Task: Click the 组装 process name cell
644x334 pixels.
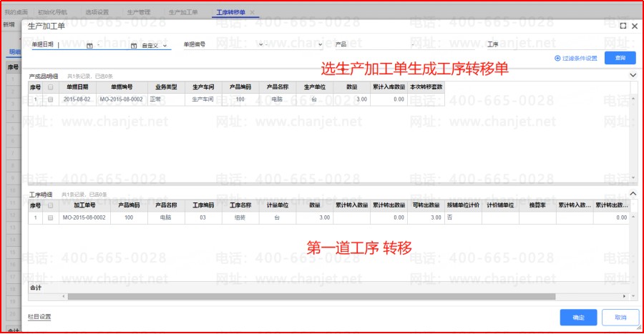Action: tap(240, 217)
